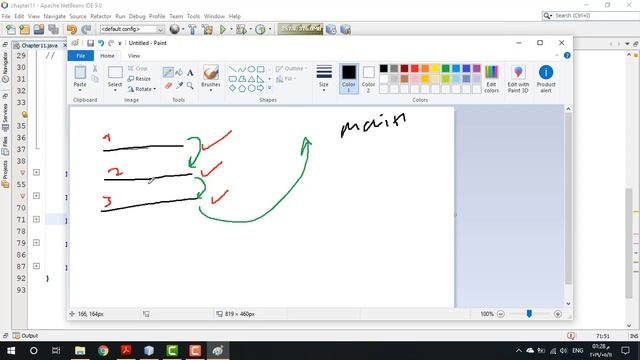
Task: Open Edit with Paint 3D
Action: [518, 79]
